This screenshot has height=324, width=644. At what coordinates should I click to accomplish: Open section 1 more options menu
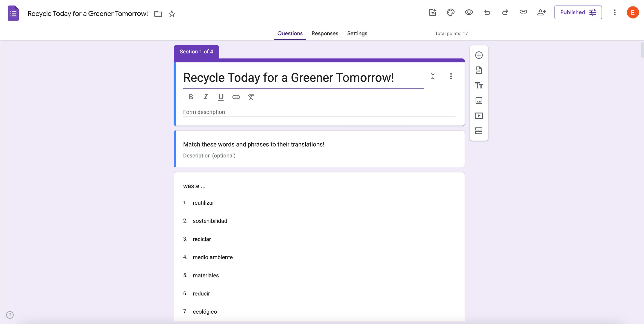pyautogui.click(x=451, y=76)
